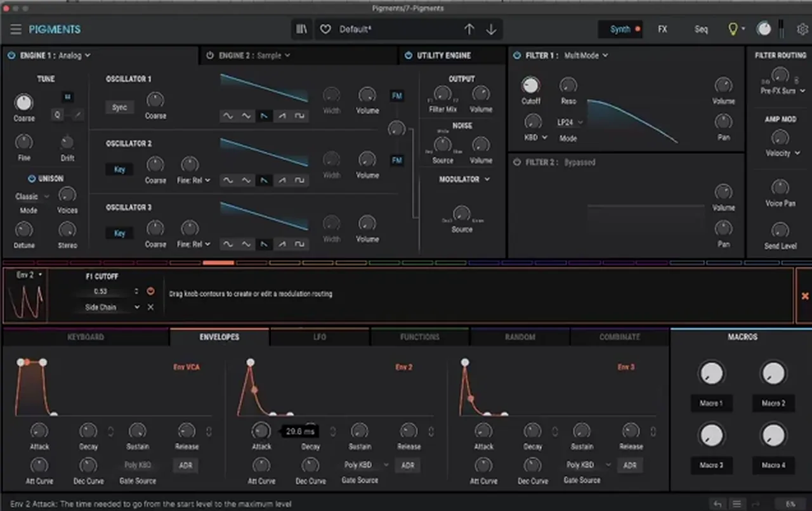Enable Filter 2 power button
812x511 pixels.
(x=517, y=162)
